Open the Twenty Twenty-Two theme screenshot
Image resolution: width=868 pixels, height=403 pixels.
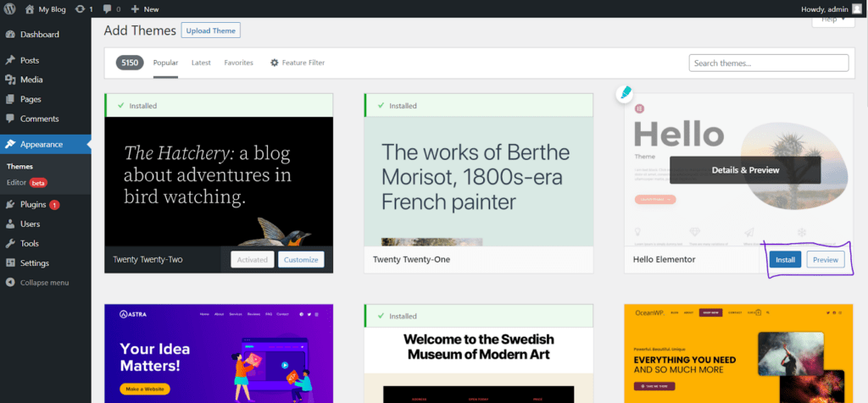[x=219, y=181]
